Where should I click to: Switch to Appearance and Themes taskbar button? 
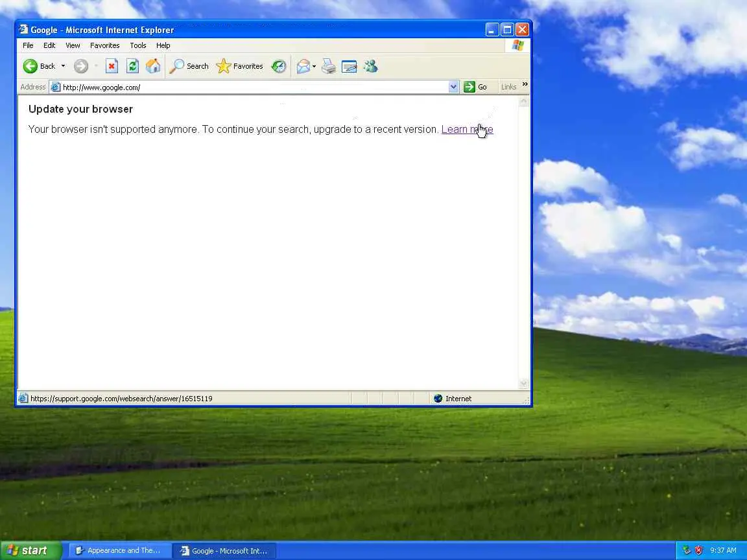coord(119,550)
